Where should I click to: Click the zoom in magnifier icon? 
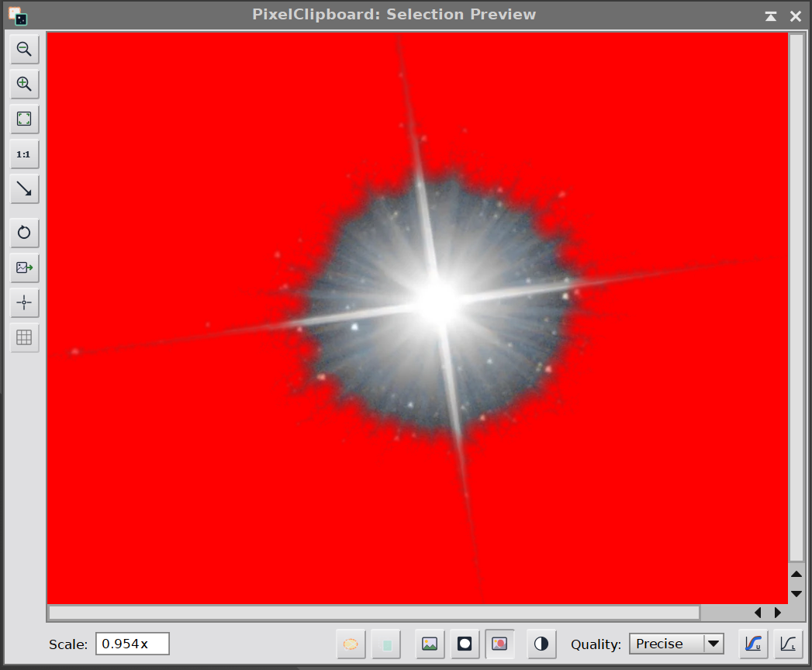[24, 84]
